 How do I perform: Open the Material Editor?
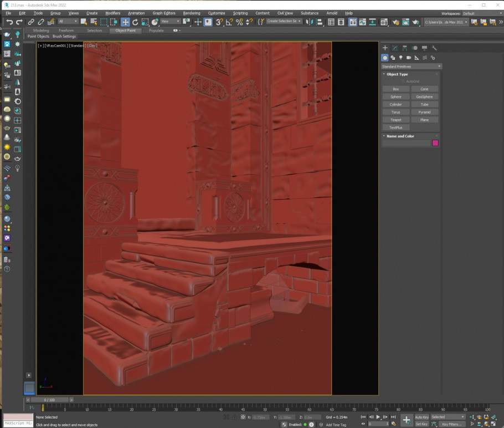click(x=384, y=22)
